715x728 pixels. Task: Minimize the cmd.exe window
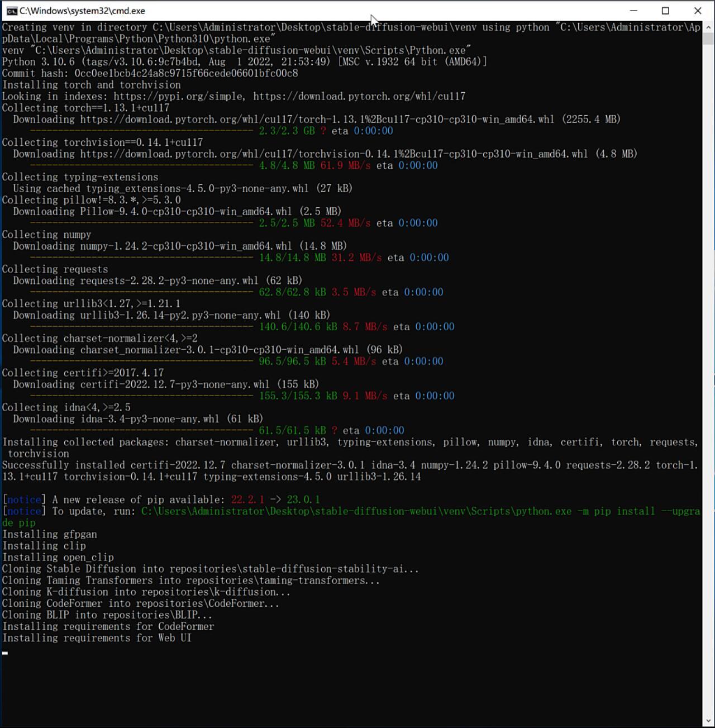click(x=633, y=11)
